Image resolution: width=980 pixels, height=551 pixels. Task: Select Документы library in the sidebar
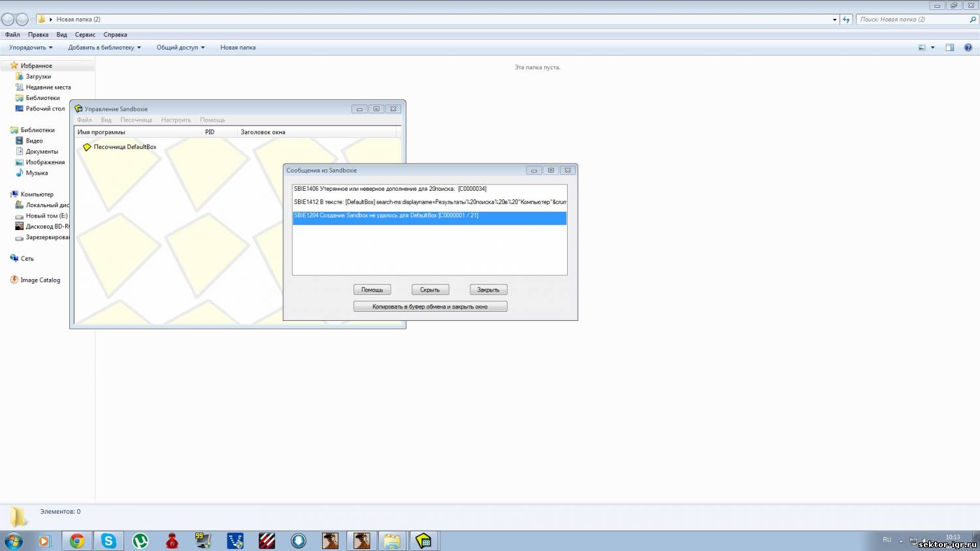coord(42,152)
